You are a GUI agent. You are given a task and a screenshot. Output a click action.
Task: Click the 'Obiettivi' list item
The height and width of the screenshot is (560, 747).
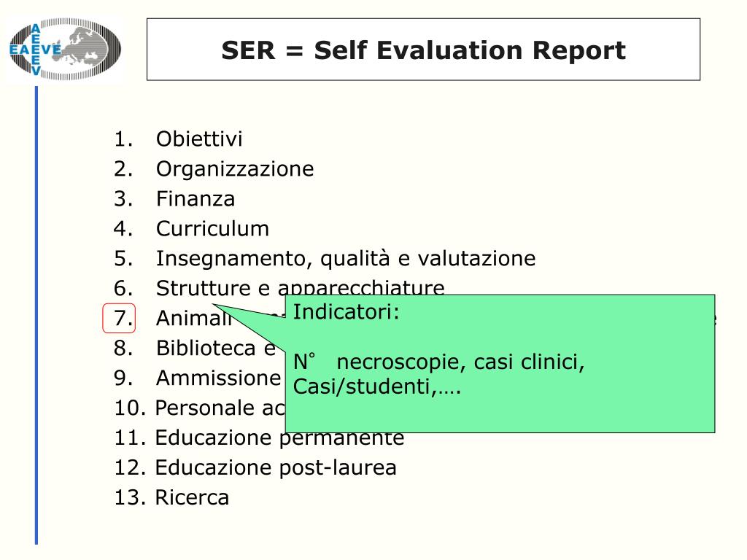pos(198,139)
